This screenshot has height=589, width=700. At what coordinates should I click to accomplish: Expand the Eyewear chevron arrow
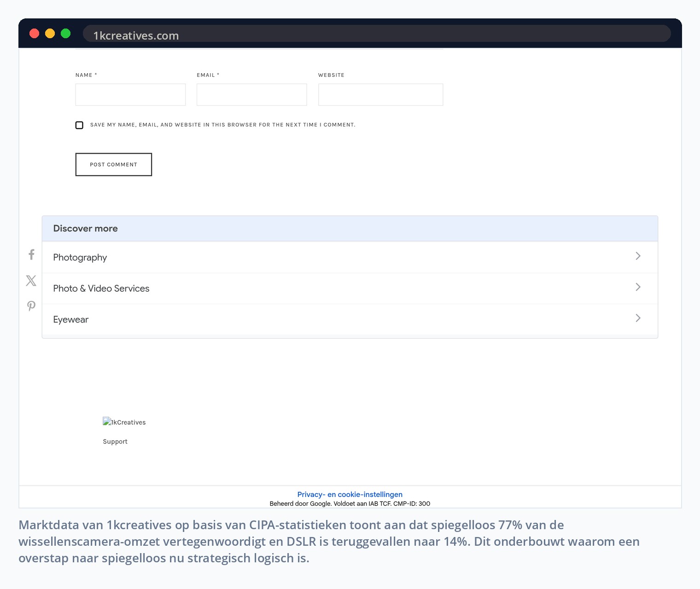638,318
